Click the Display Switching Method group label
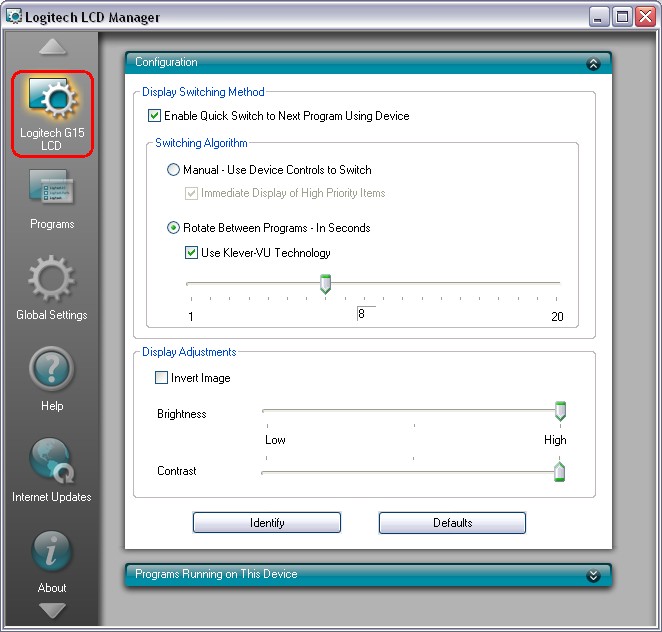 [203, 92]
